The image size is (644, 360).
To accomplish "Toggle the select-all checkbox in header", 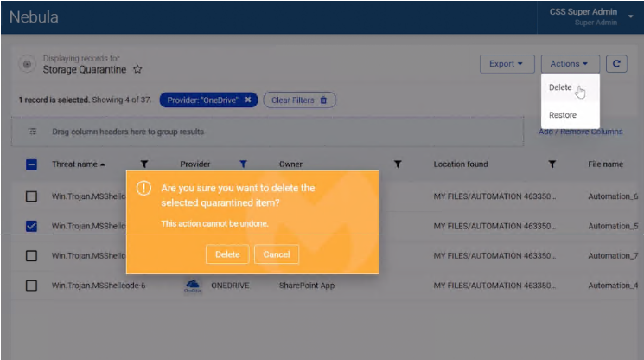I will click(31, 164).
